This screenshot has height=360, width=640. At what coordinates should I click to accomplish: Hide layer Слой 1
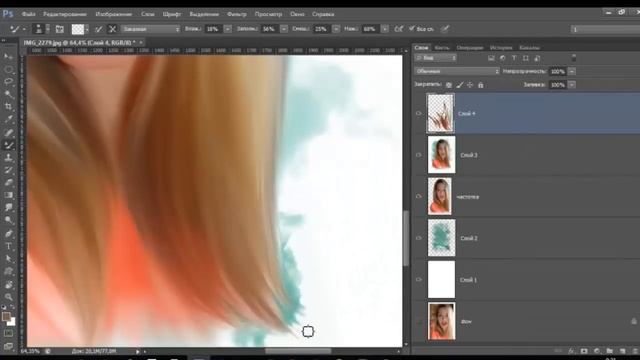tap(418, 280)
